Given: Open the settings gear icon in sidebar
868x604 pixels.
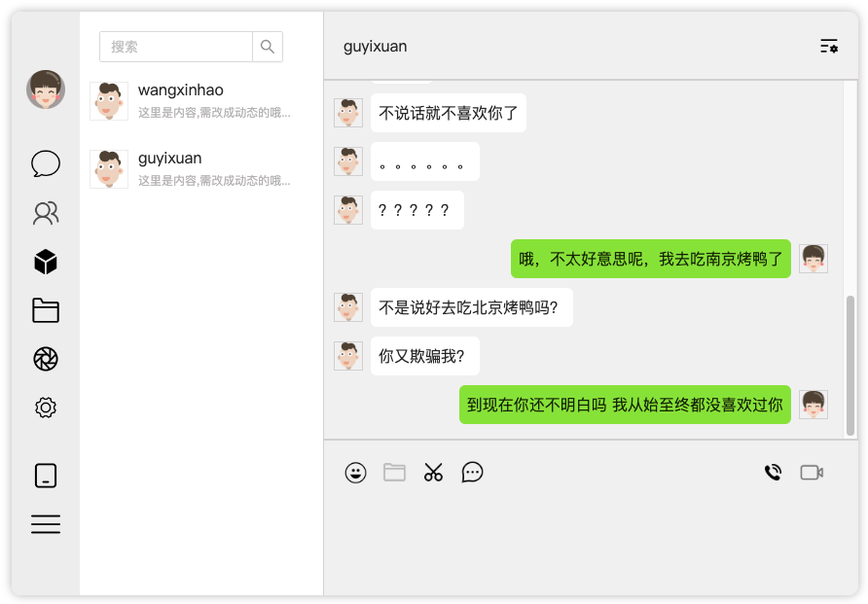Looking at the screenshot, I should tap(46, 408).
